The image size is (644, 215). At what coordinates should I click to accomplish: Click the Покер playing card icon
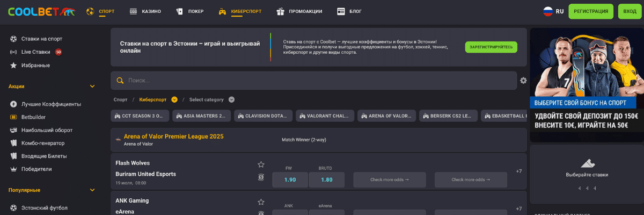pyautogui.click(x=180, y=11)
